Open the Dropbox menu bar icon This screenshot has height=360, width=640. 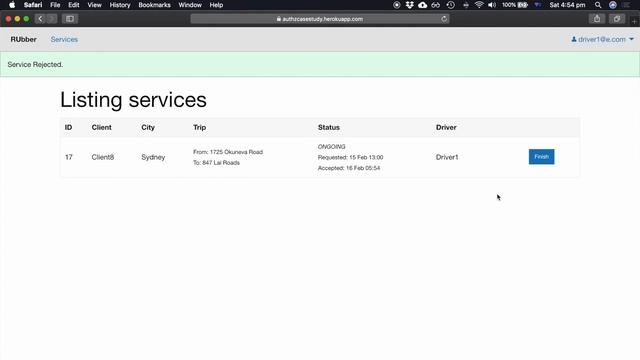point(409,5)
